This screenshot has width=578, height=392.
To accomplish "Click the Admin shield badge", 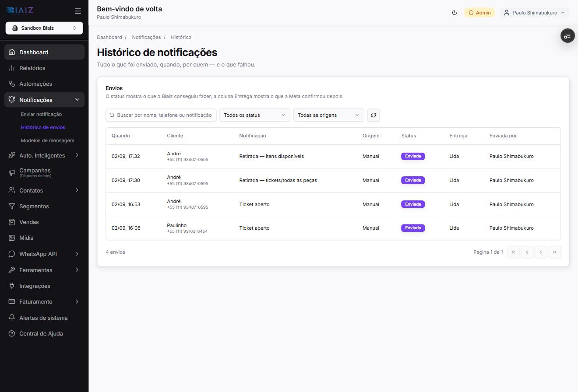I will coord(479,13).
